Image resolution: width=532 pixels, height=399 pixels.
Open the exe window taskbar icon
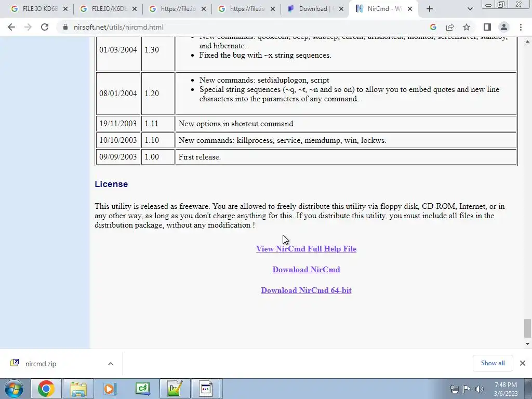pyautogui.click(x=207, y=389)
